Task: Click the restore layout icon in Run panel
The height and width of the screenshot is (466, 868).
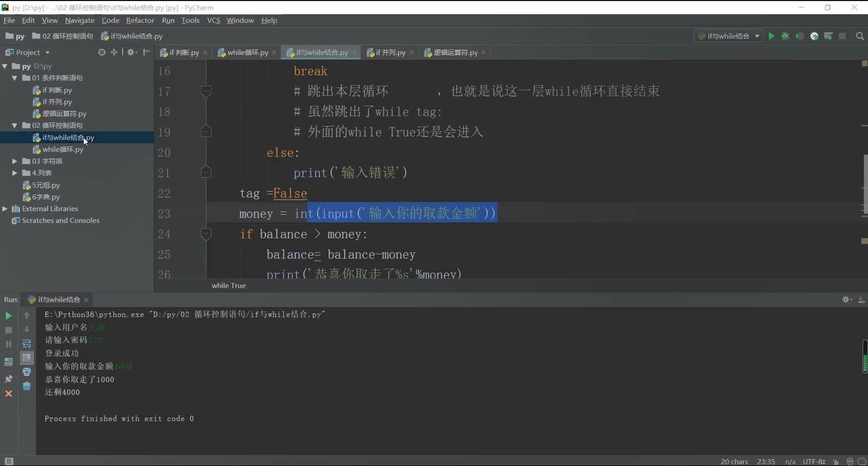Action: click(x=8, y=362)
